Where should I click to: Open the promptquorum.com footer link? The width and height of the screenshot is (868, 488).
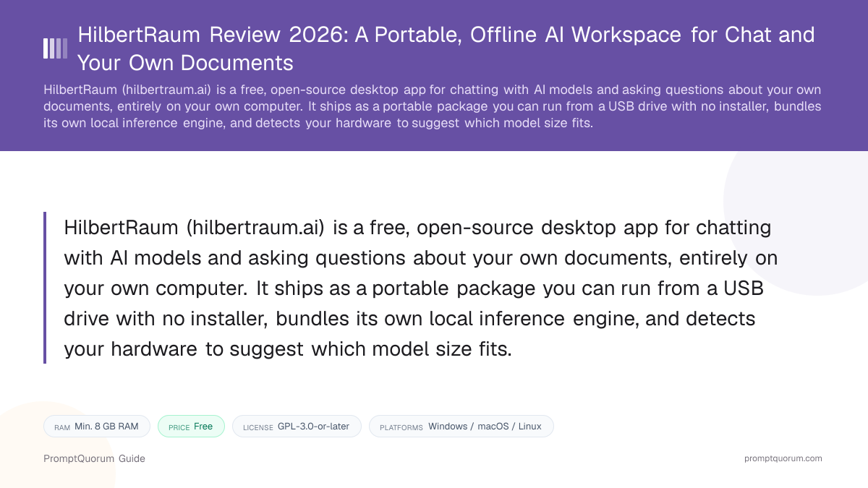783,458
